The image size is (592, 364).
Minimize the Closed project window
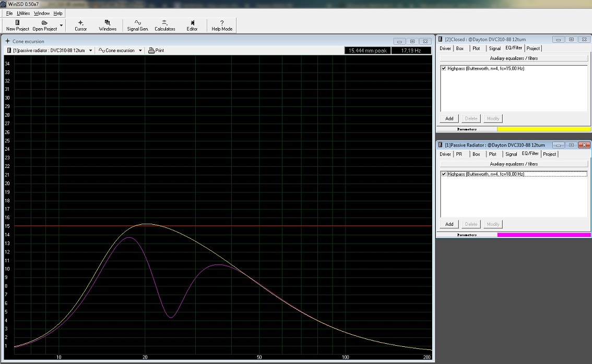pos(559,39)
